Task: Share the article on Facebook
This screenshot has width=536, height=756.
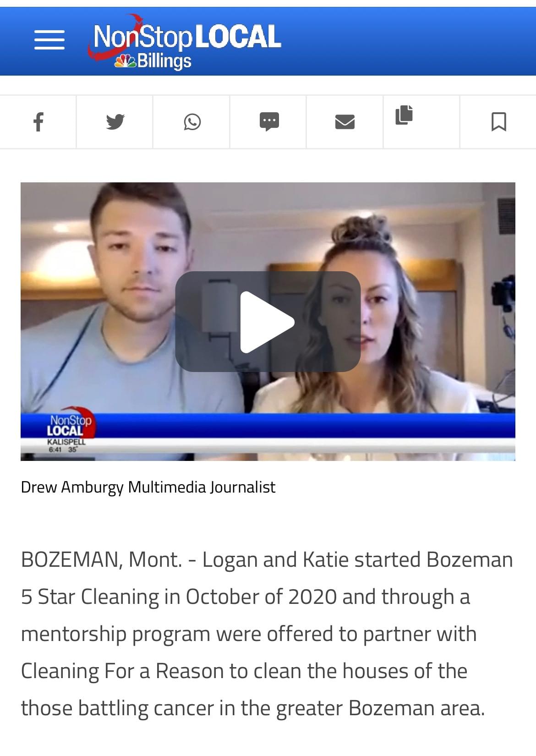Action: point(38,122)
